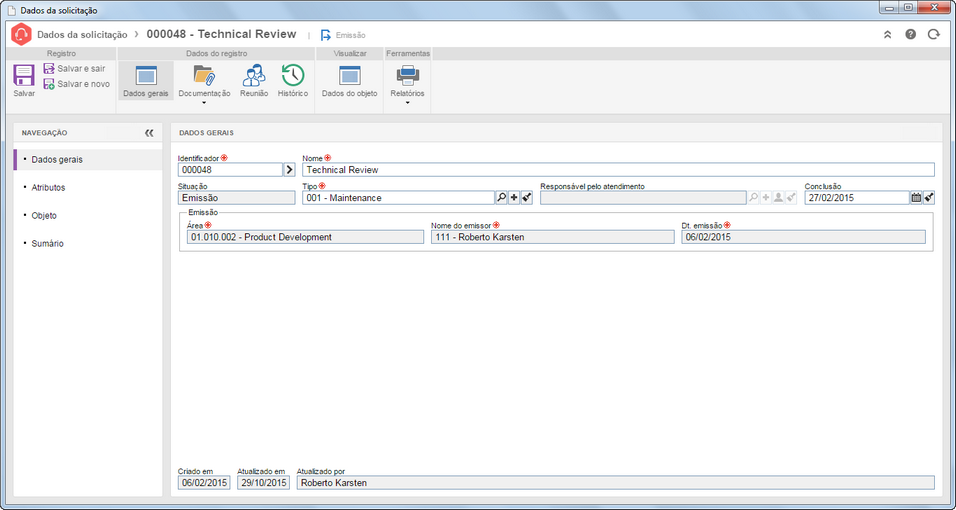Click the Salvar floppy disk icon
956x510 pixels.
[24, 76]
